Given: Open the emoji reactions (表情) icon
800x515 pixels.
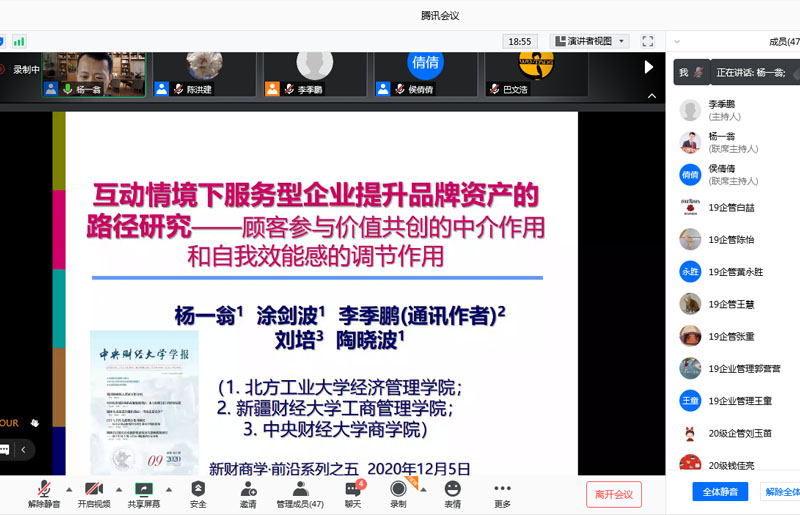Looking at the screenshot, I should coord(453,490).
